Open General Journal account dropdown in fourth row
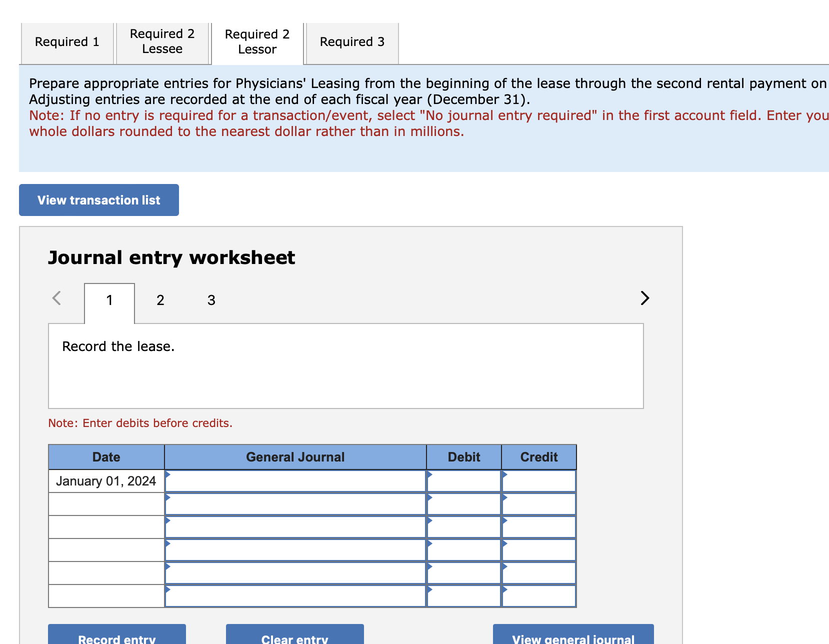Viewport: 829px width, 644px height. coord(295,550)
